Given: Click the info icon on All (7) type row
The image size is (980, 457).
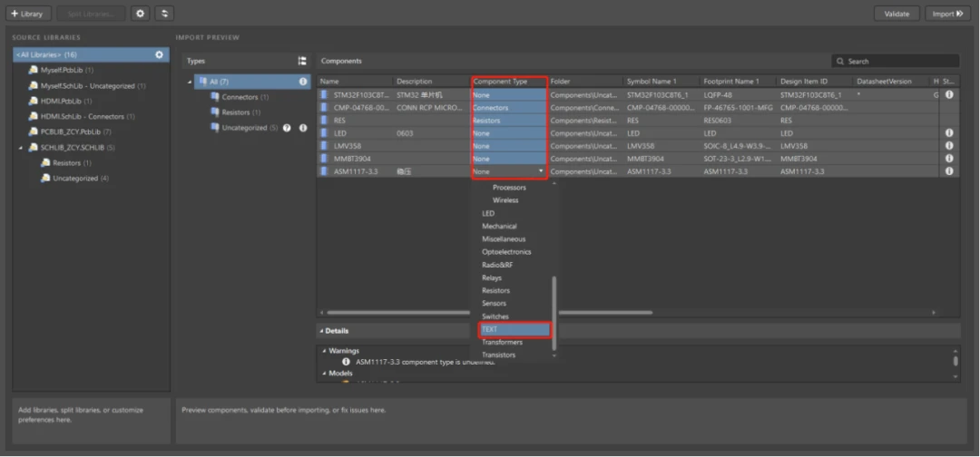Looking at the screenshot, I should (x=303, y=82).
